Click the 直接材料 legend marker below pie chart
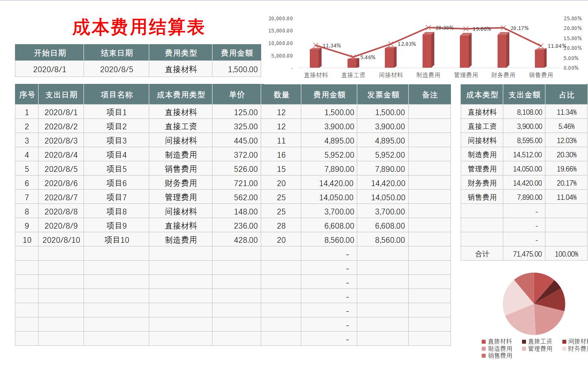The width and height of the screenshot is (588, 368). pos(483,342)
